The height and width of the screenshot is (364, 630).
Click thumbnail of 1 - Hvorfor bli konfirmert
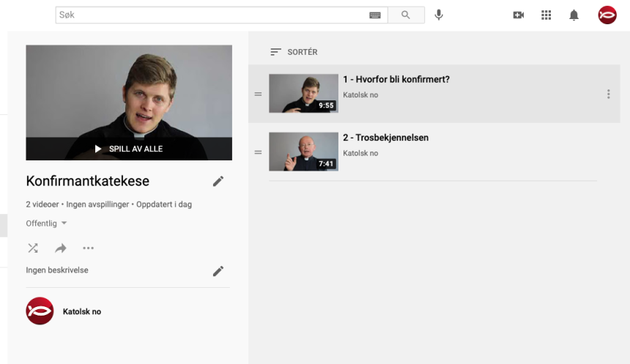(x=304, y=93)
